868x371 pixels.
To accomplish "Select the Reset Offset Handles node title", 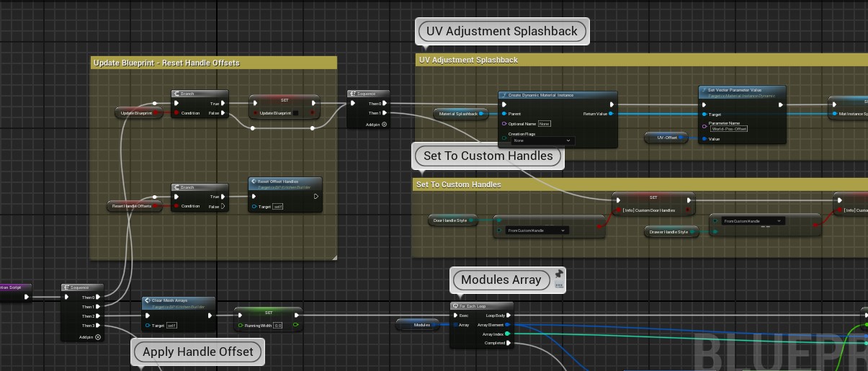I will [277, 182].
